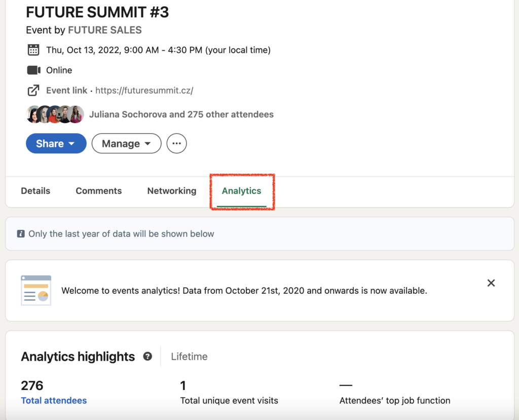This screenshot has height=420, width=519.
Task: Select the Analytics tab
Action: 242,191
